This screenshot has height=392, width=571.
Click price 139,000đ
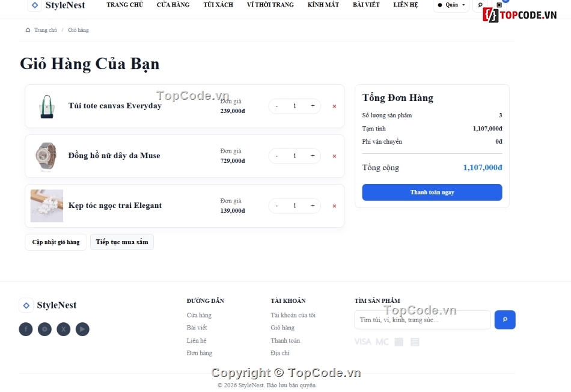click(x=233, y=211)
